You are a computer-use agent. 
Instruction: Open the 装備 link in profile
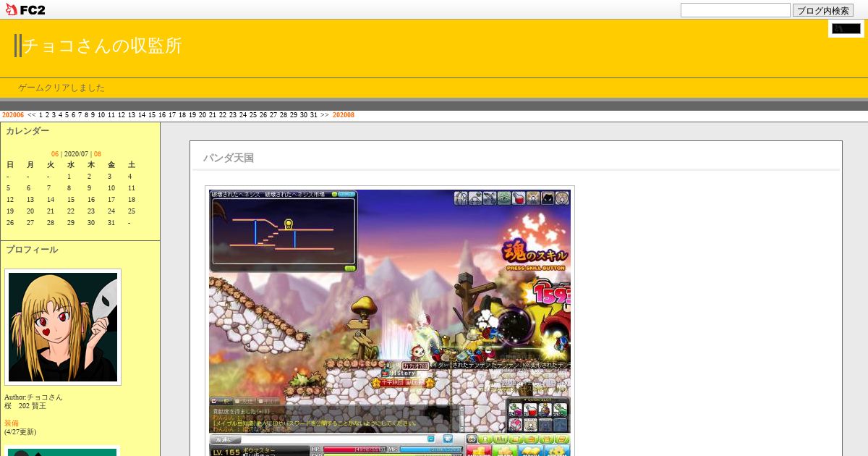(12, 423)
